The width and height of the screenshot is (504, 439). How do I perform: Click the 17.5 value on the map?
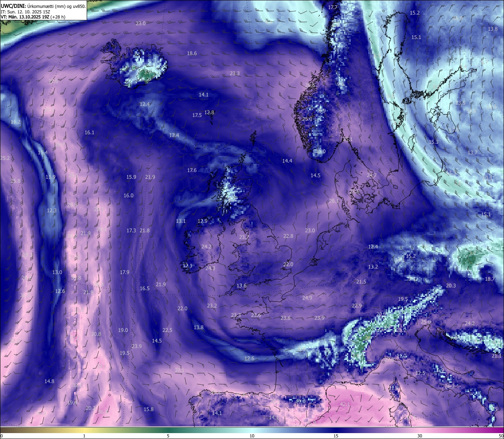pyautogui.click(x=197, y=115)
